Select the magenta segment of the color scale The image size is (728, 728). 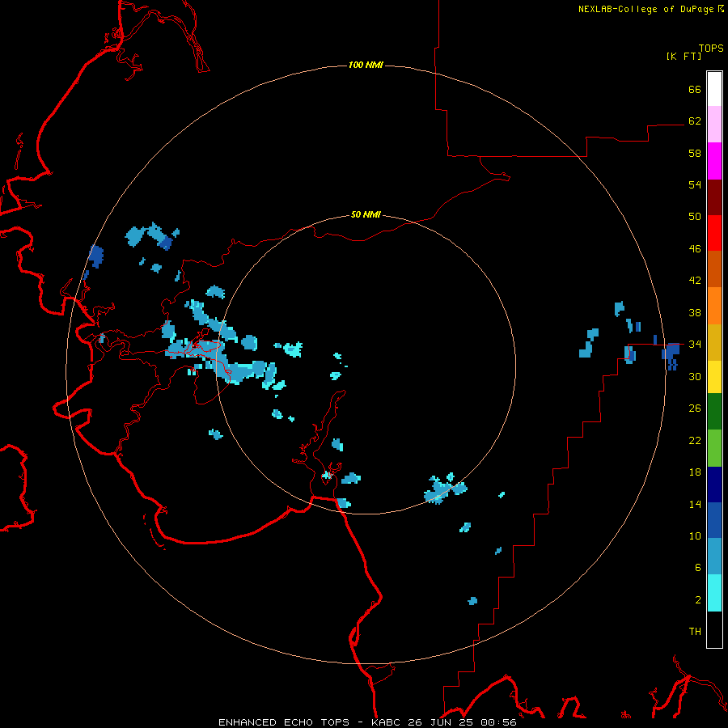[714, 161]
